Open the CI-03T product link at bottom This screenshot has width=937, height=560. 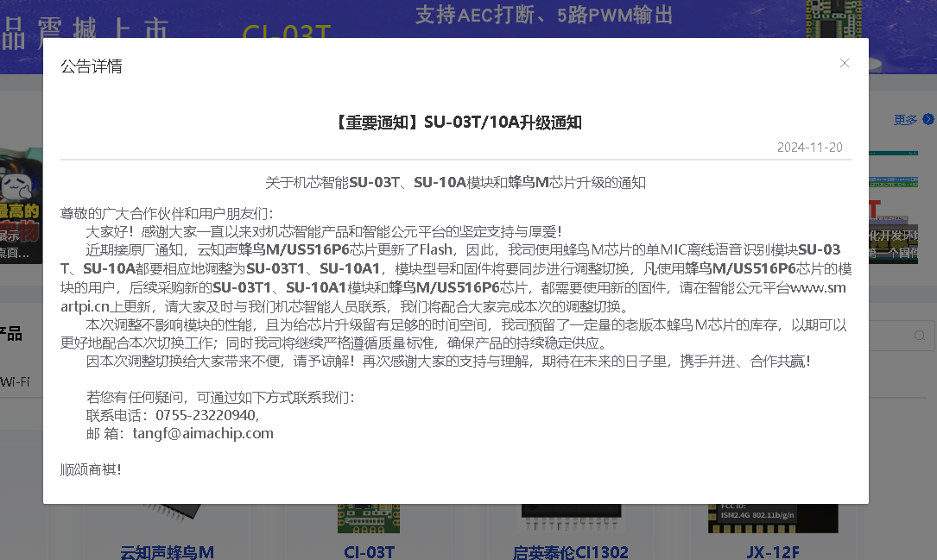[x=369, y=552]
